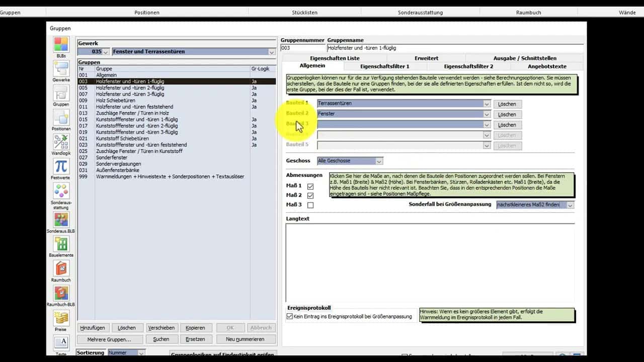Select group 027 Sonderfenster
This screenshot has height=362, width=644.
click(x=177, y=157)
